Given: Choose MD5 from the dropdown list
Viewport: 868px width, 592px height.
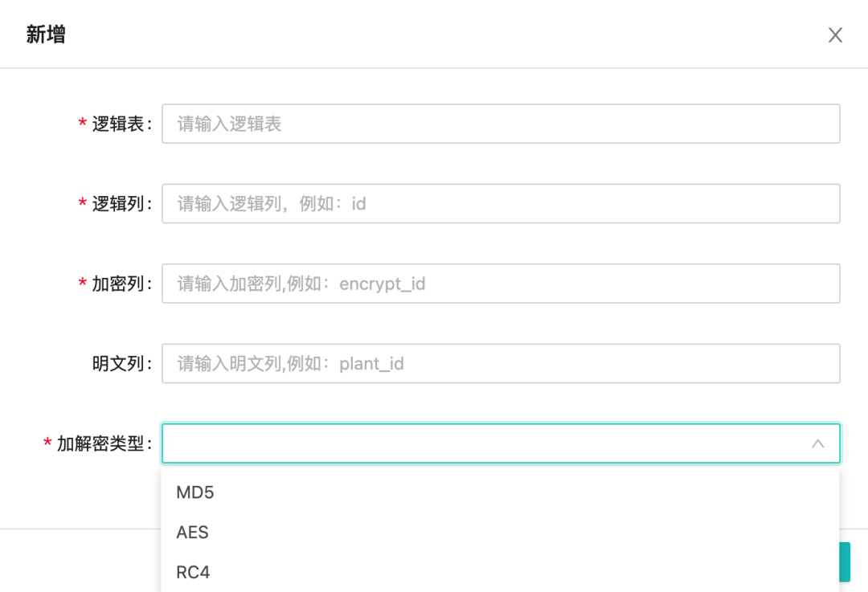Looking at the screenshot, I should point(195,492).
